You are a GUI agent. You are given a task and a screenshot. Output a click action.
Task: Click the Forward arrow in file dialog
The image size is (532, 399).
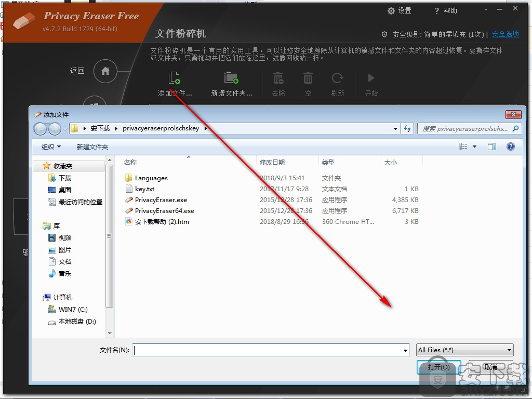click(54, 129)
